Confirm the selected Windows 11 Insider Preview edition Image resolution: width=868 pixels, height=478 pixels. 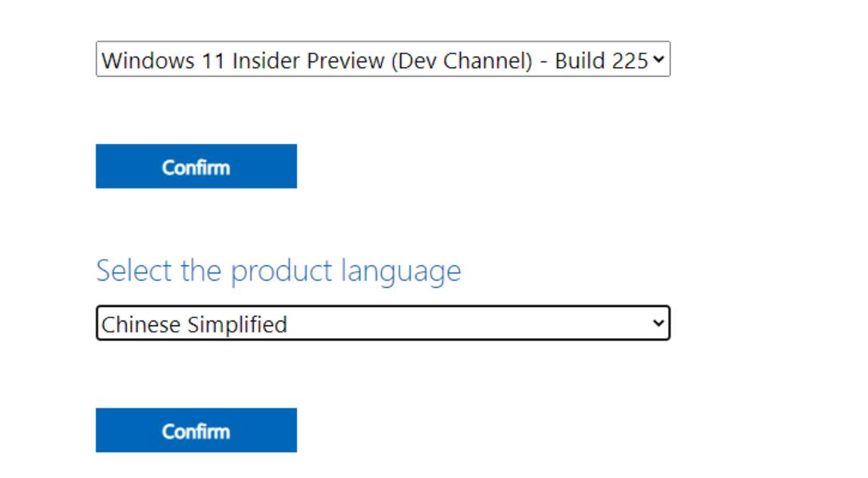pyautogui.click(x=196, y=166)
